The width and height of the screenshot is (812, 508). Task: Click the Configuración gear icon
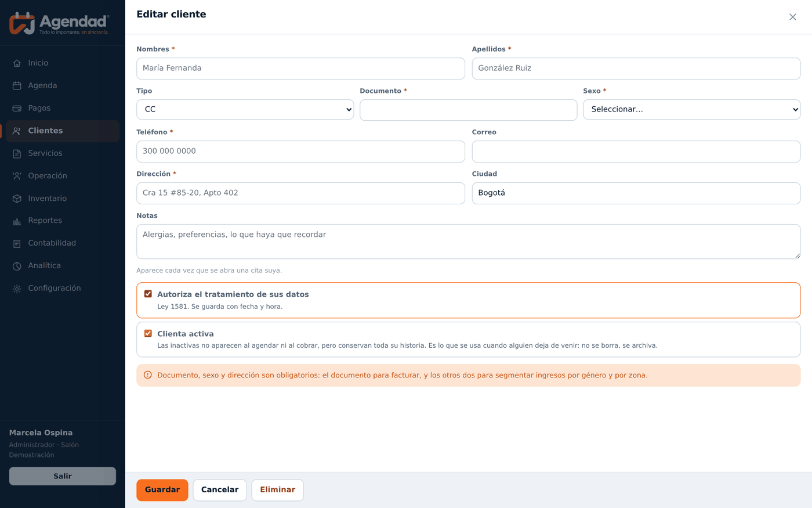[17, 289]
